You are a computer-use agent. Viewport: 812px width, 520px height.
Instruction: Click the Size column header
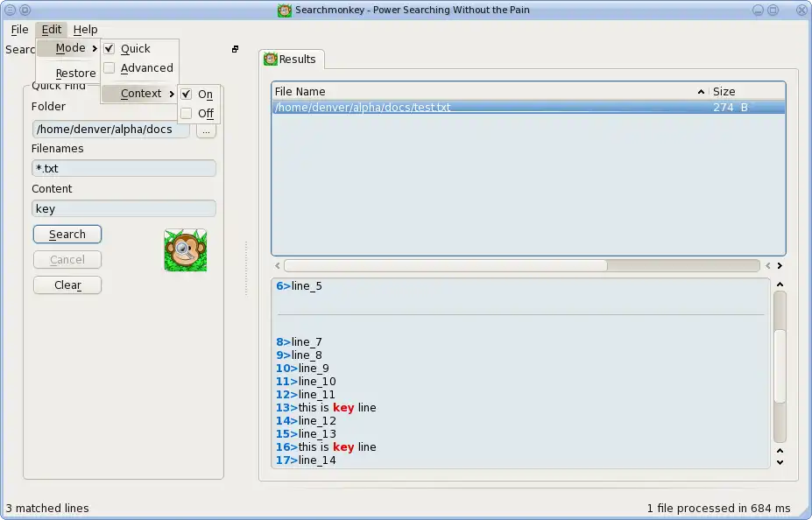click(747, 92)
